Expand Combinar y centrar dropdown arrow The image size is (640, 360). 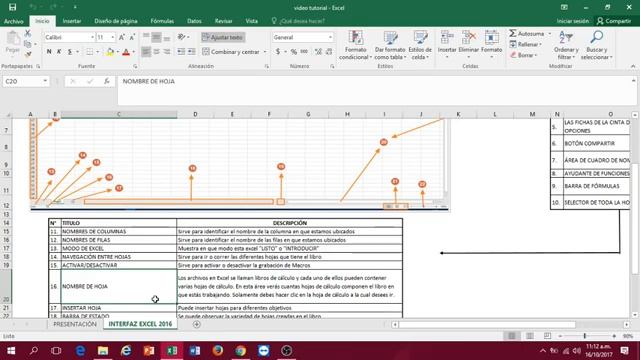(265, 52)
